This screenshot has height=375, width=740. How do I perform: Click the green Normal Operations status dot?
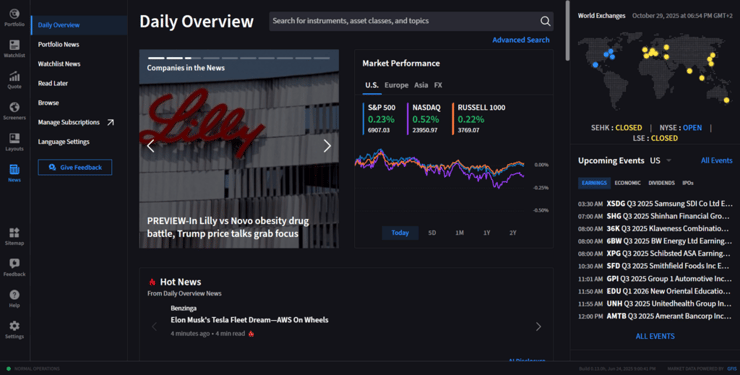[x=8, y=368]
